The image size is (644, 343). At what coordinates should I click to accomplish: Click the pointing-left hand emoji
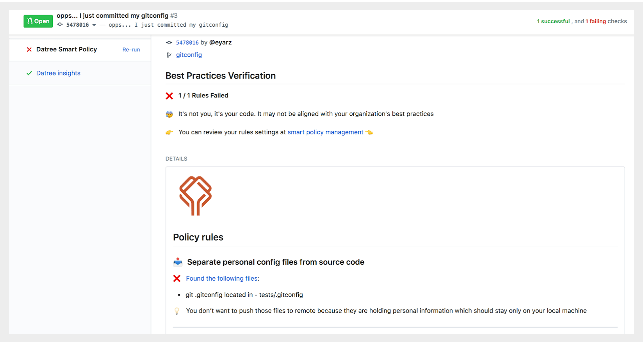click(369, 132)
